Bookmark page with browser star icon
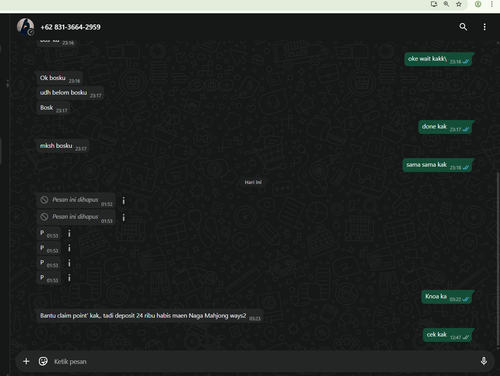The height and width of the screenshot is (376, 500). pos(459,4)
